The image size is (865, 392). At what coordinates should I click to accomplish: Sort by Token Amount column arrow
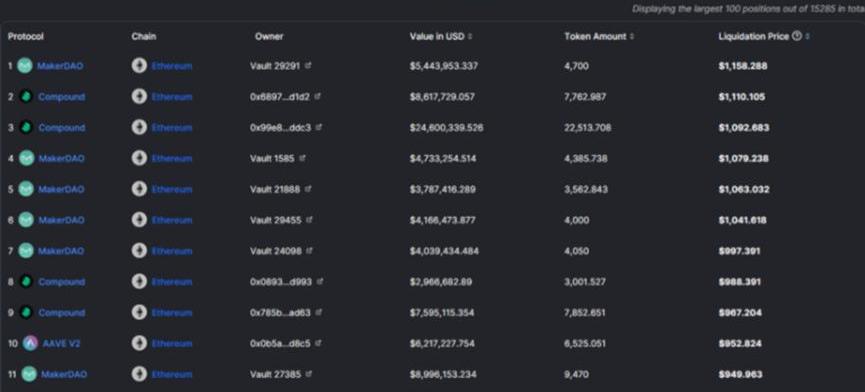coord(632,36)
